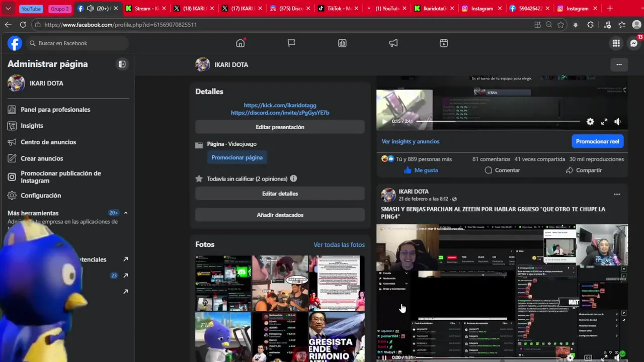Mute the top reel video volume icon

[x=617, y=122]
